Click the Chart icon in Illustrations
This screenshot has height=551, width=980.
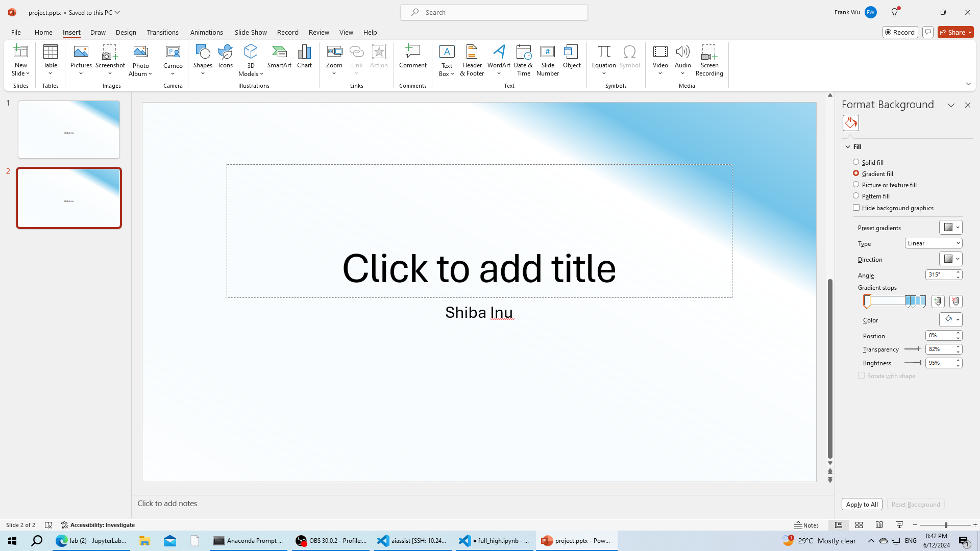[304, 56]
